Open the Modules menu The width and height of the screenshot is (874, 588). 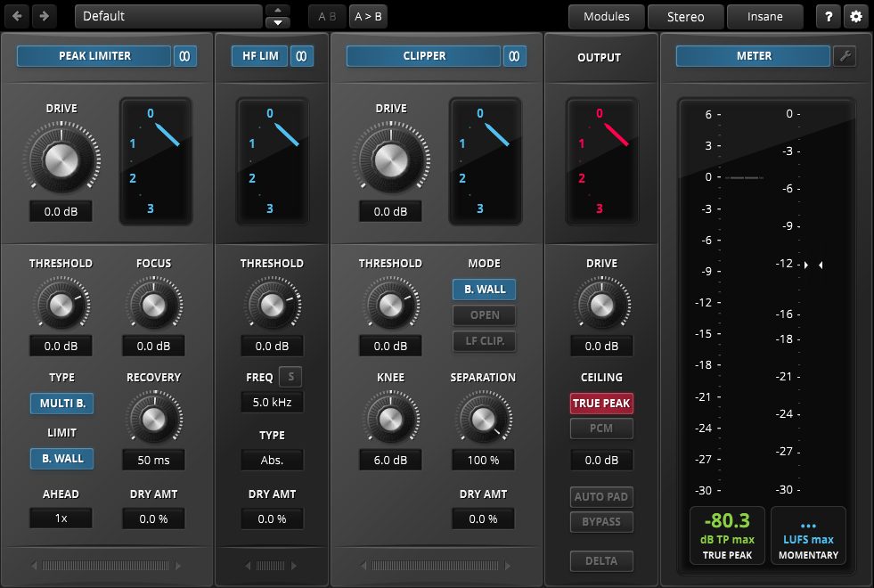(606, 16)
